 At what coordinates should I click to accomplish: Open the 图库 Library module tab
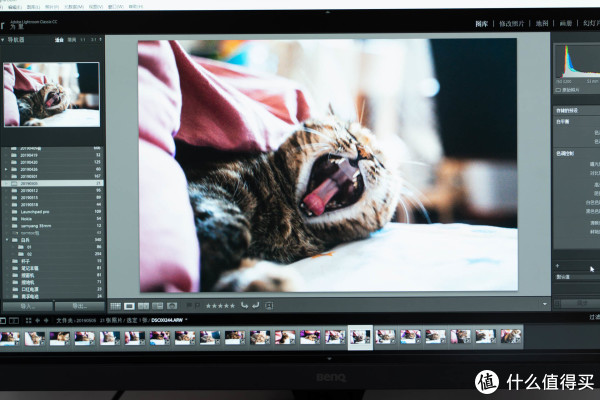click(482, 22)
